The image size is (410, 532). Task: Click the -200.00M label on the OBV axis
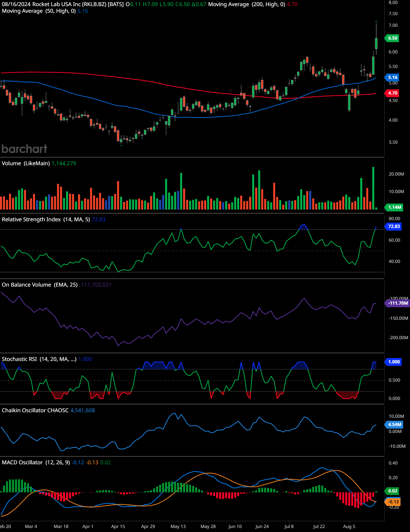pos(398,338)
